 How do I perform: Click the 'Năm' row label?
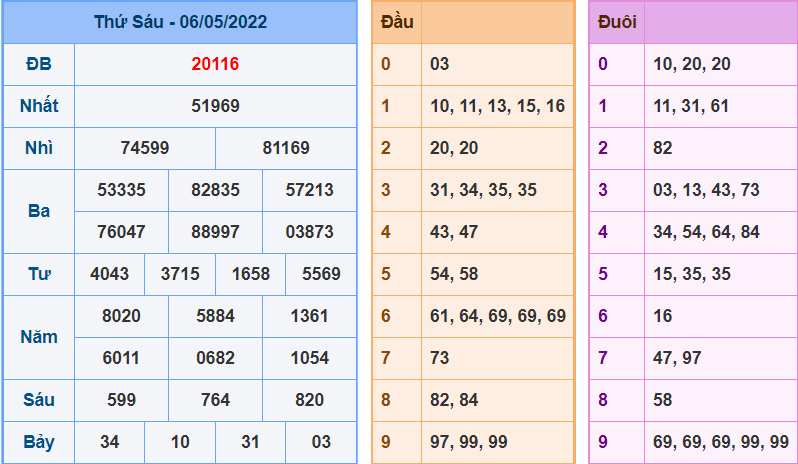(39, 337)
